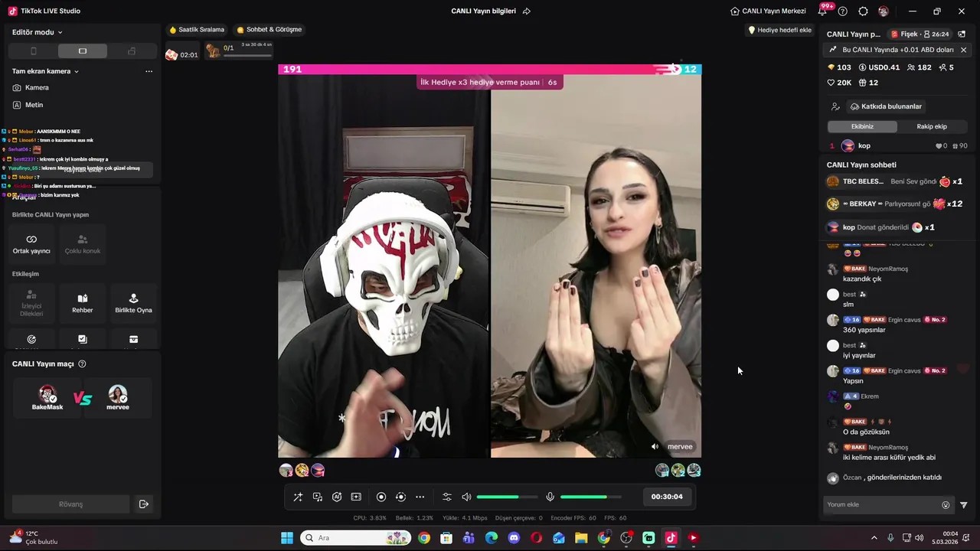Open the Birlikte Oyna tool
980x551 pixels.
tap(133, 303)
